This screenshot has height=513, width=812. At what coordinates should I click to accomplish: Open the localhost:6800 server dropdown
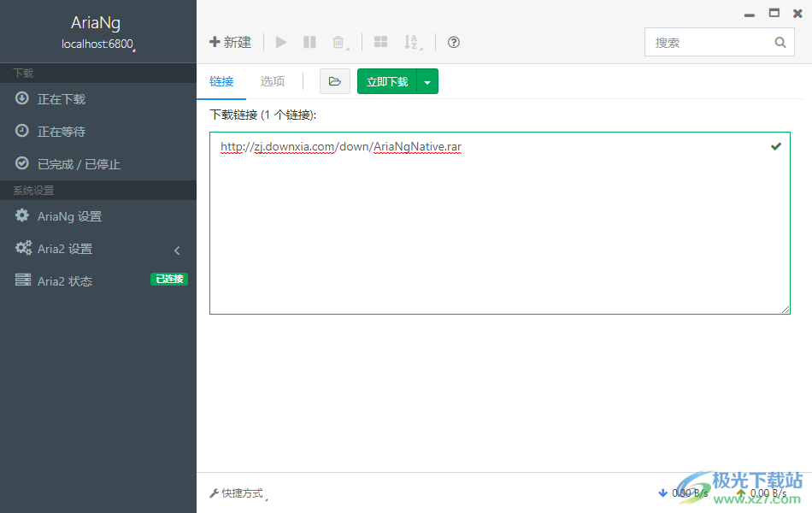point(98,44)
